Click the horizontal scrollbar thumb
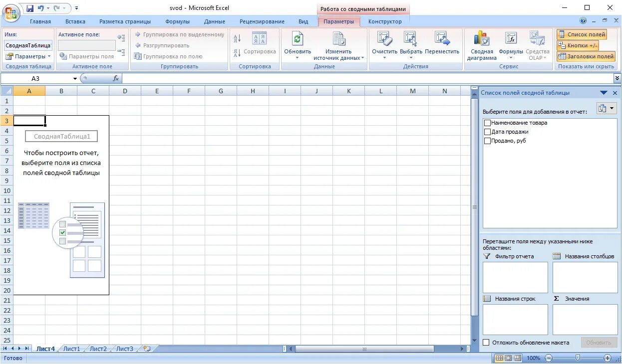Screen dimensions: 622x364 (364, 349)
